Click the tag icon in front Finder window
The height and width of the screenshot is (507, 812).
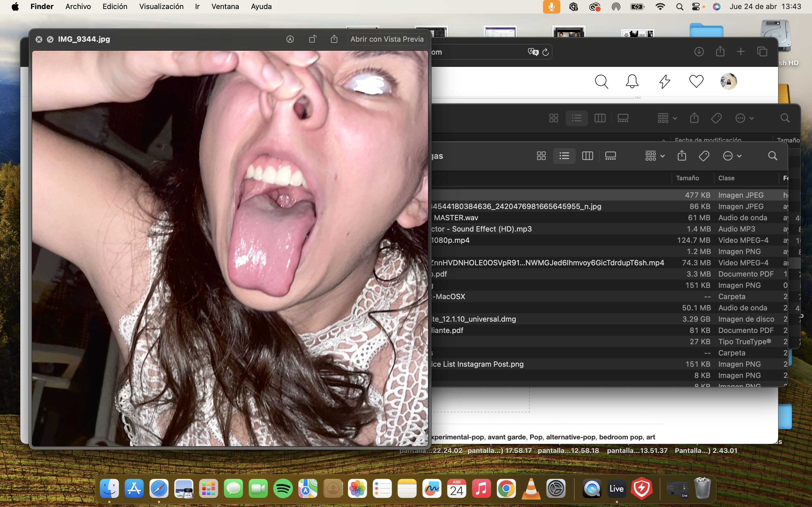[704, 156]
